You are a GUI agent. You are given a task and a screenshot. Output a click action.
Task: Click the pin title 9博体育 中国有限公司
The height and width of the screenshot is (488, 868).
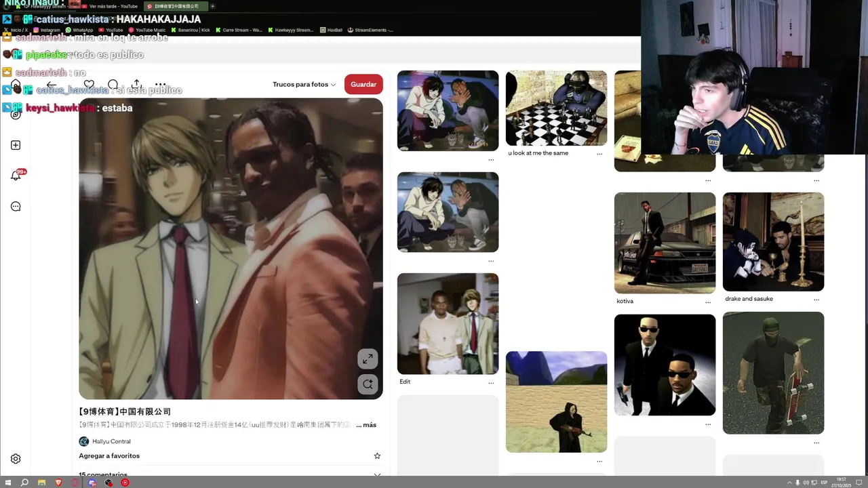click(125, 411)
